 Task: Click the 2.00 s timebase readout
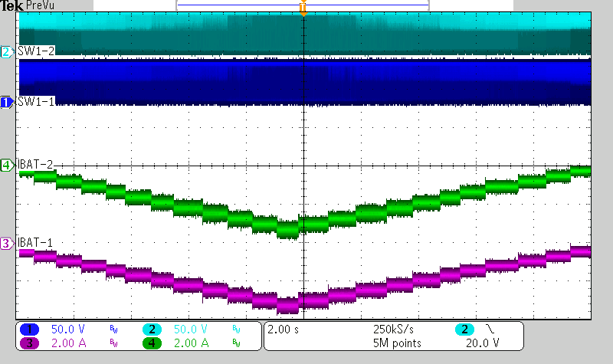click(281, 329)
